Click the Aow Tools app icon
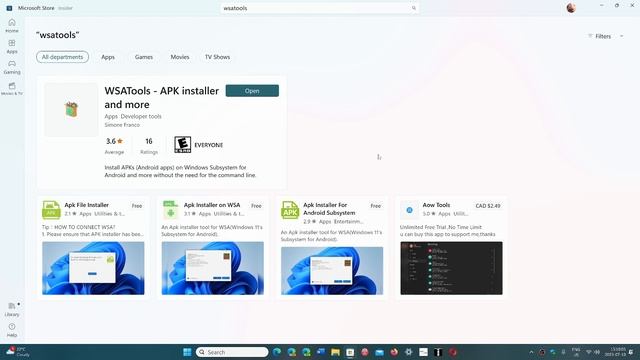This screenshot has width=640, height=360. [x=409, y=210]
